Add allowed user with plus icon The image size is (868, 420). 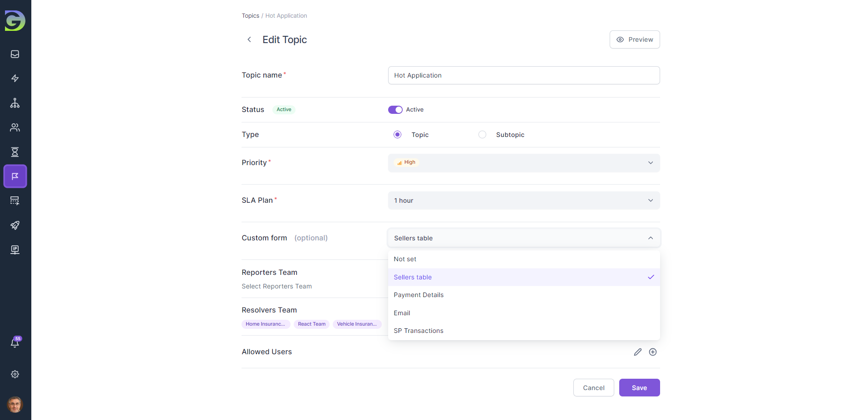click(x=652, y=352)
